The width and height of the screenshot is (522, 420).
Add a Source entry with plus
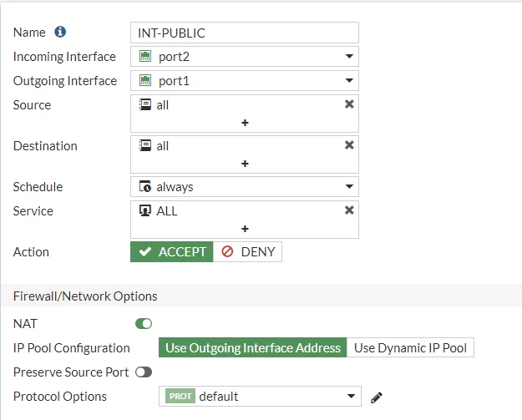pos(245,123)
